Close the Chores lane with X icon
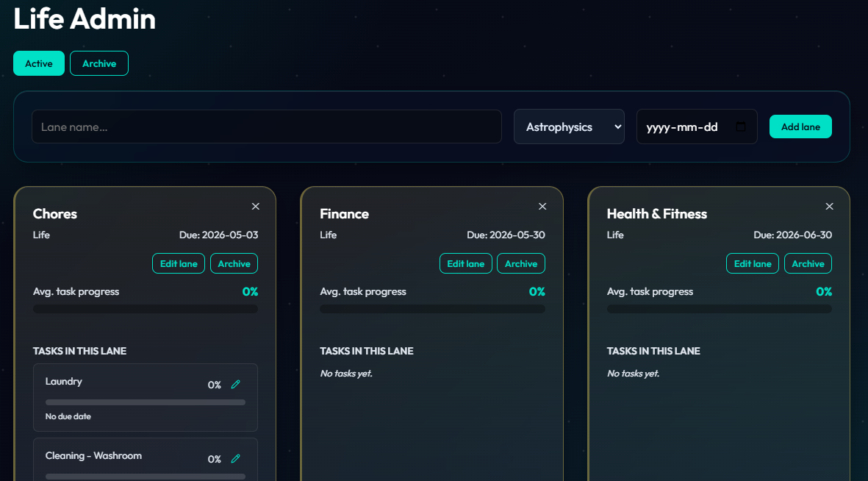The image size is (868, 481). click(255, 206)
